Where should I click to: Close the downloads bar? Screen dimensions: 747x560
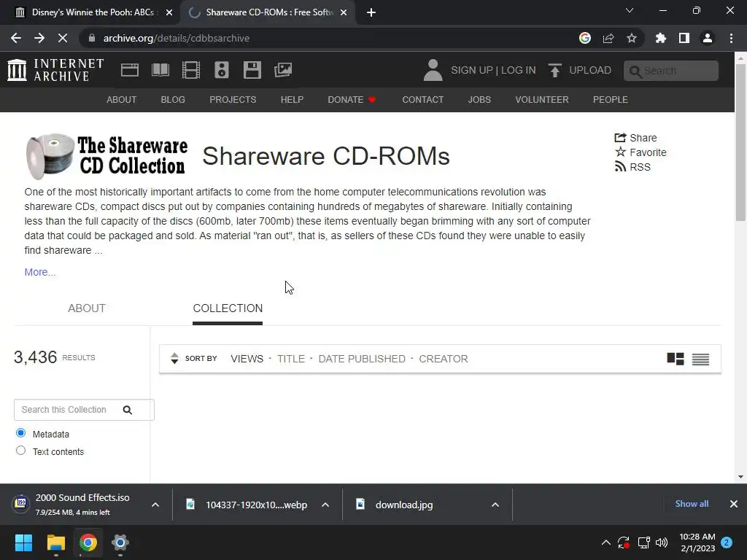coord(734,504)
